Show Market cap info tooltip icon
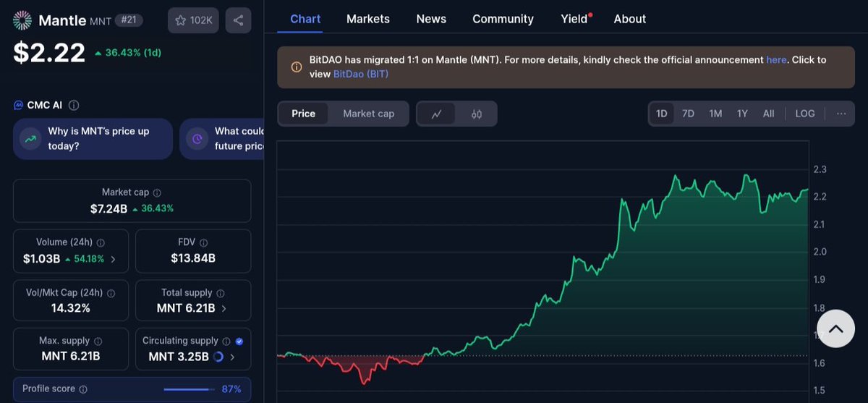This screenshot has height=403, width=868. (x=157, y=193)
